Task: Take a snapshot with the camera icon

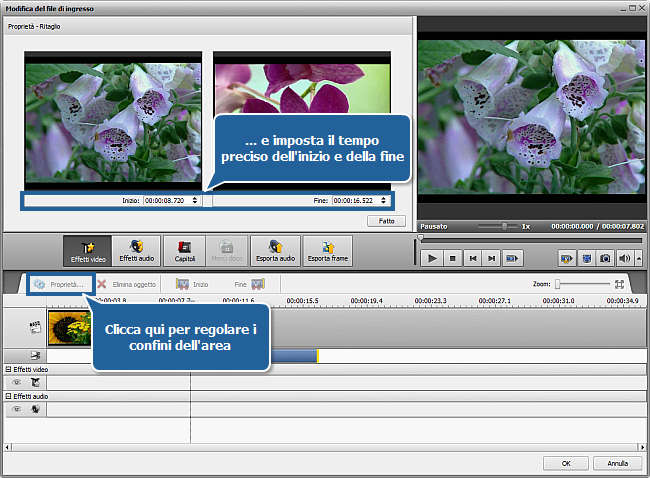Action: click(605, 259)
